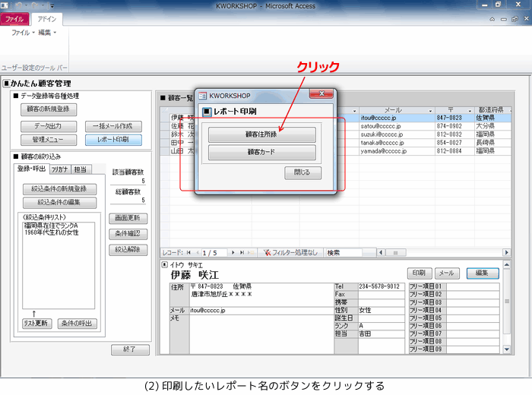Click the Access application icon in title bar
532x395 pixels.
pyautogui.click(x=4, y=5)
